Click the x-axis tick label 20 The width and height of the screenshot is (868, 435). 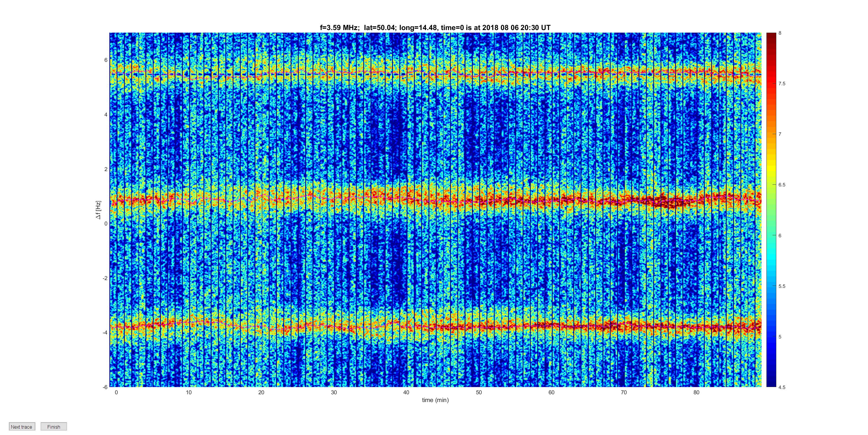(x=261, y=392)
